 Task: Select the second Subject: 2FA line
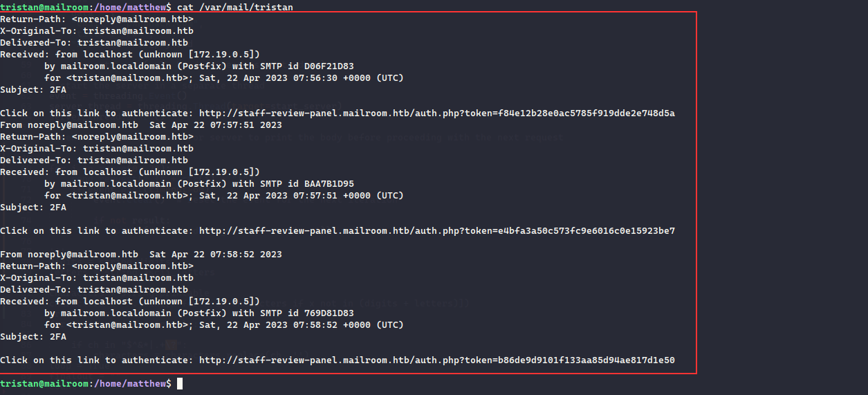[33, 207]
